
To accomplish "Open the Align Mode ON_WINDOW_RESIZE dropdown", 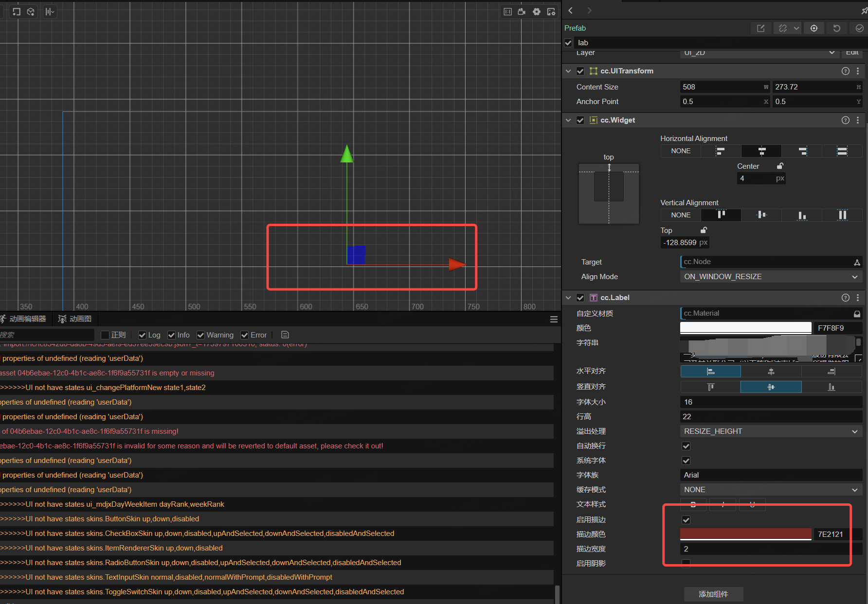I will (771, 277).
